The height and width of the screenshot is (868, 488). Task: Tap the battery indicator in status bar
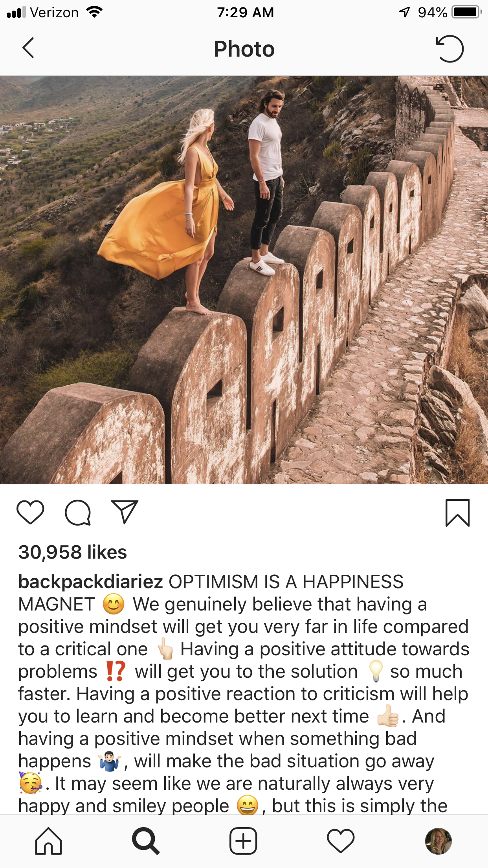(467, 12)
